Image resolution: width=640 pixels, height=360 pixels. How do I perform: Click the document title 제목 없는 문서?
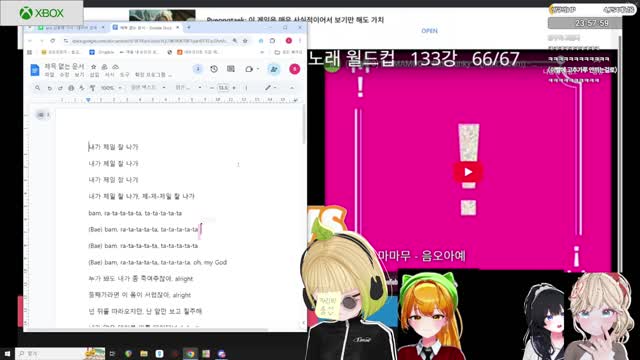[x=64, y=66]
